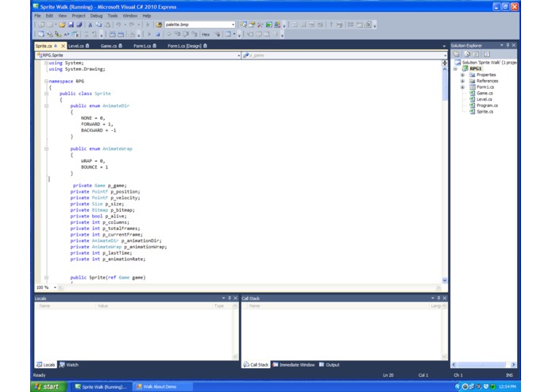Switch to the Form1.cs [Design] tab
The image size is (552, 392).
tap(187, 46)
